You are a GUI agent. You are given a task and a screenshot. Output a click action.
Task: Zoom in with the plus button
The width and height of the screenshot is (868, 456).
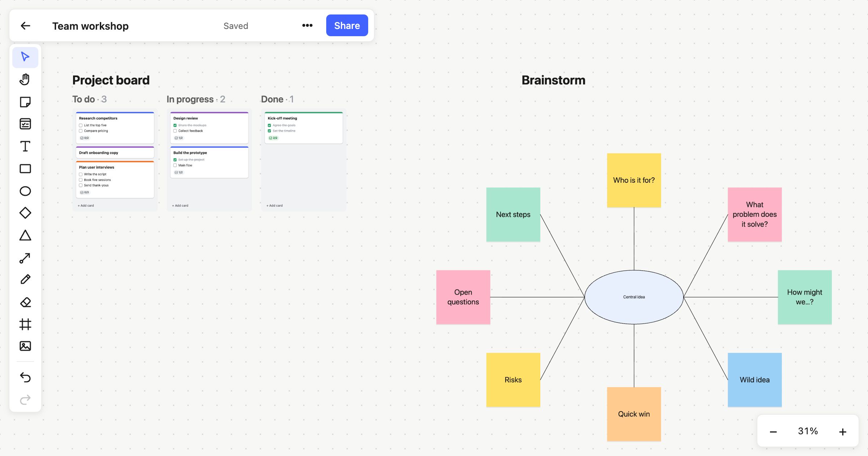coord(843,431)
